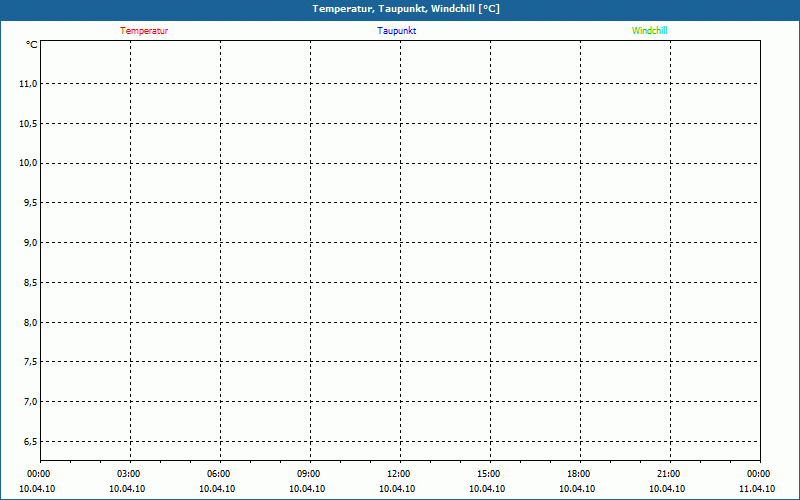Click the 03:00 time axis label
Screen dimensions: 800x500
pos(129,474)
